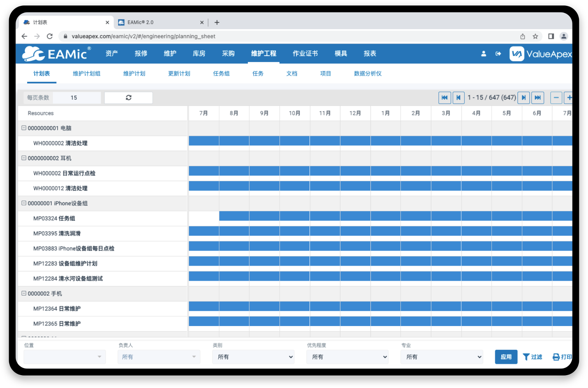Zoom out timeline with minus button

point(556,98)
